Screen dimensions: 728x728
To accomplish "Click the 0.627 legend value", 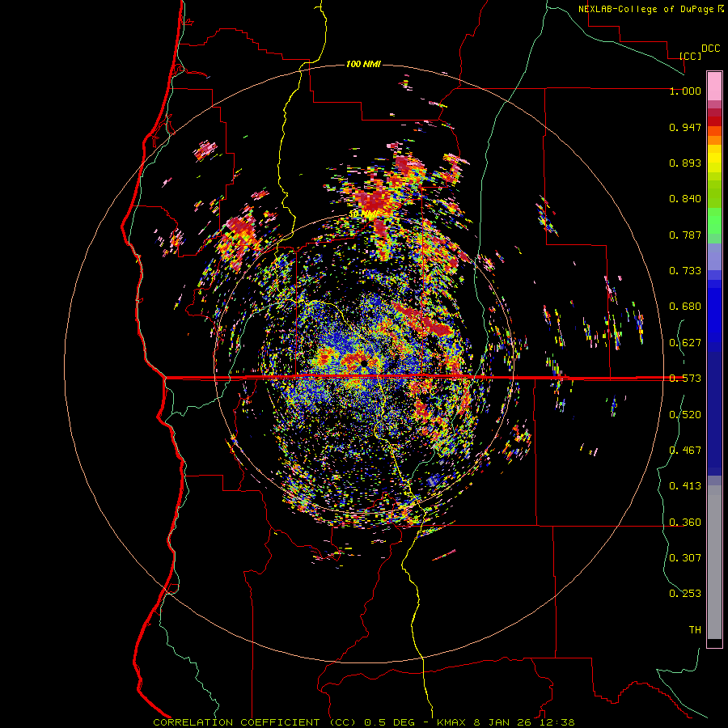I will pos(685,343).
